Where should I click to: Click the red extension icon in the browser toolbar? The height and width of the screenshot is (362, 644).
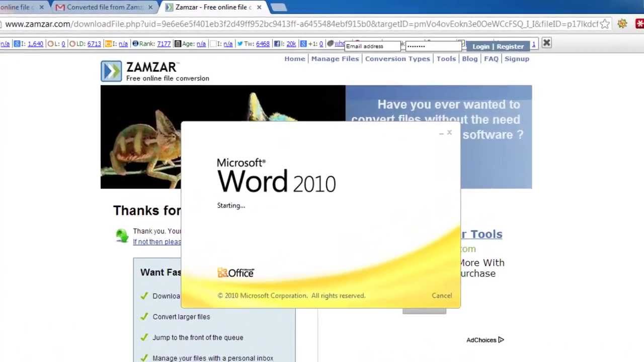coord(640,24)
